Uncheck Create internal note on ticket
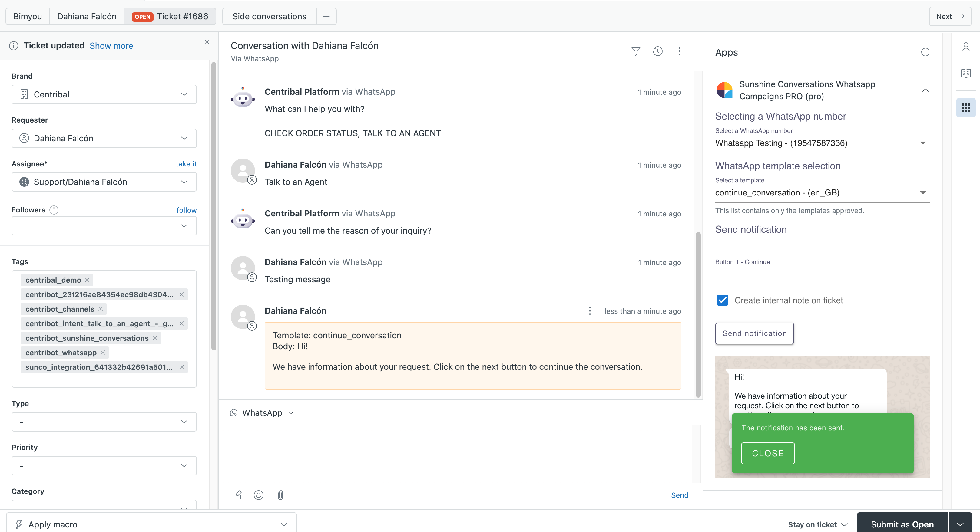Viewport: 980px width, 532px height. pyautogui.click(x=723, y=300)
